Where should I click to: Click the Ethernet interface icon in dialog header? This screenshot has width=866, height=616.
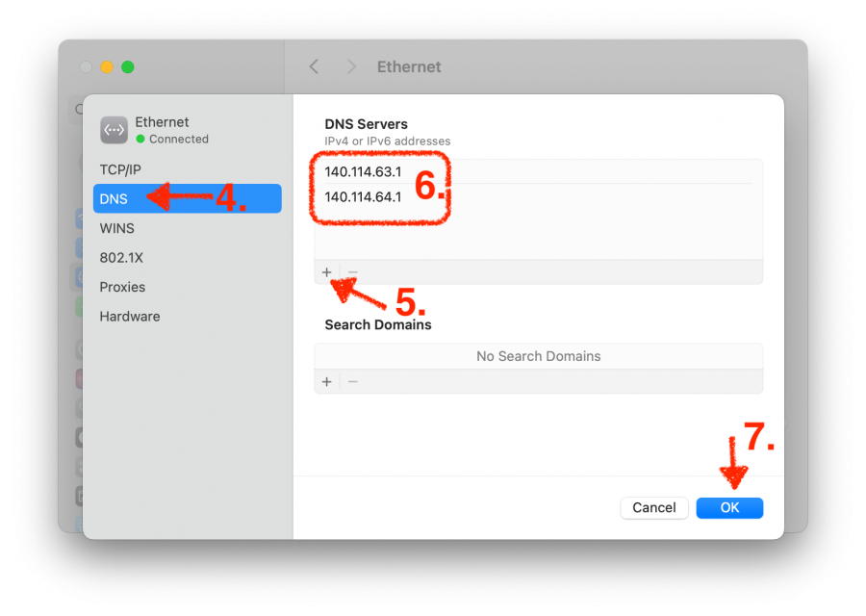point(114,130)
